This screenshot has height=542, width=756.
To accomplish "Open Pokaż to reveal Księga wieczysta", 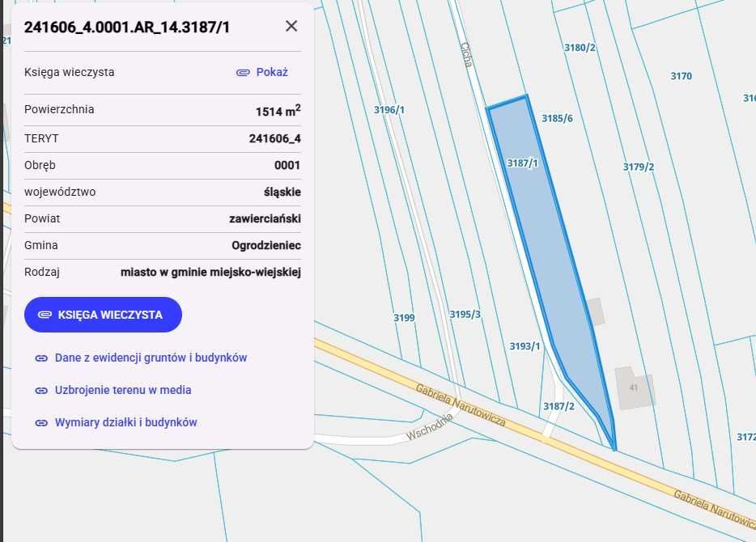I will (x=271, y=72).
